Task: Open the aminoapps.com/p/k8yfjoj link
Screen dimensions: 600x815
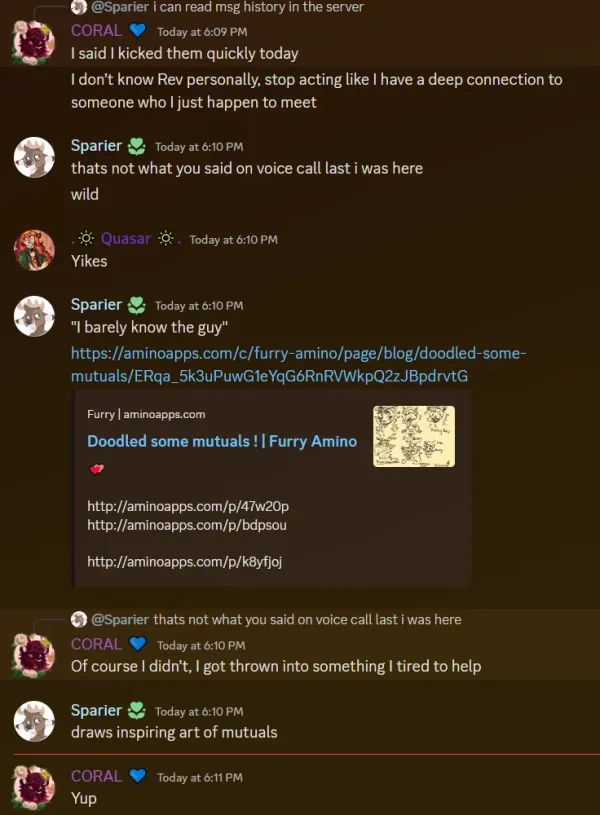Action: coord(185,561)
